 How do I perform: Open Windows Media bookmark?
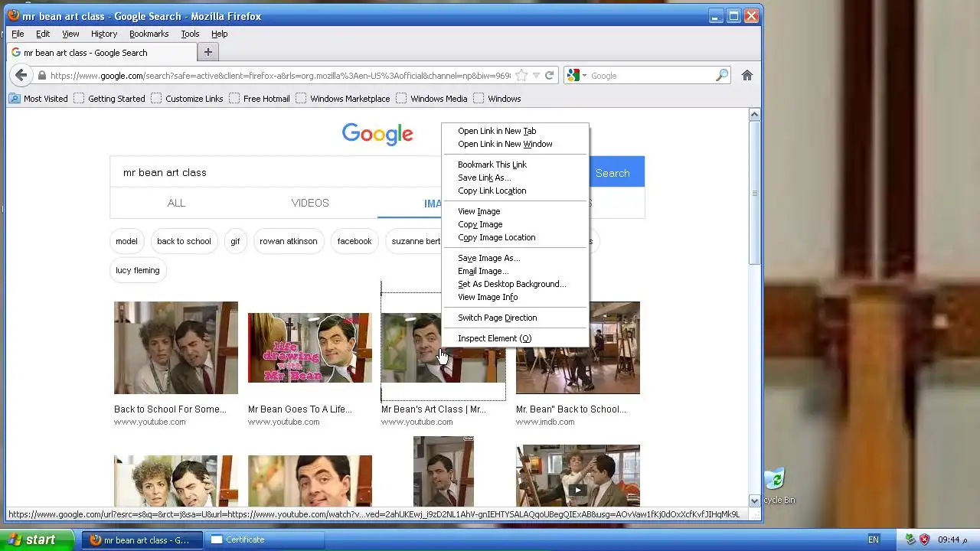click(432, 99)
